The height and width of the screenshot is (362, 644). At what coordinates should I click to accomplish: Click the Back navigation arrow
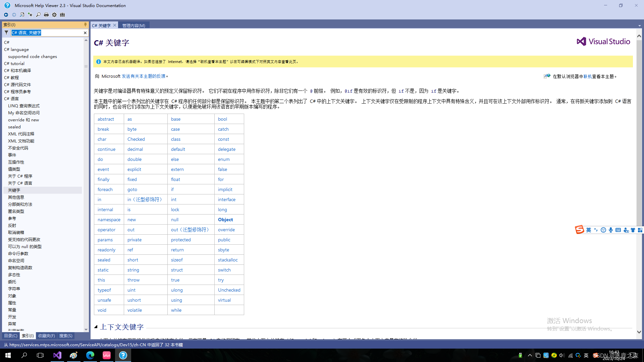pyautogui.click(x=6, y=15)
